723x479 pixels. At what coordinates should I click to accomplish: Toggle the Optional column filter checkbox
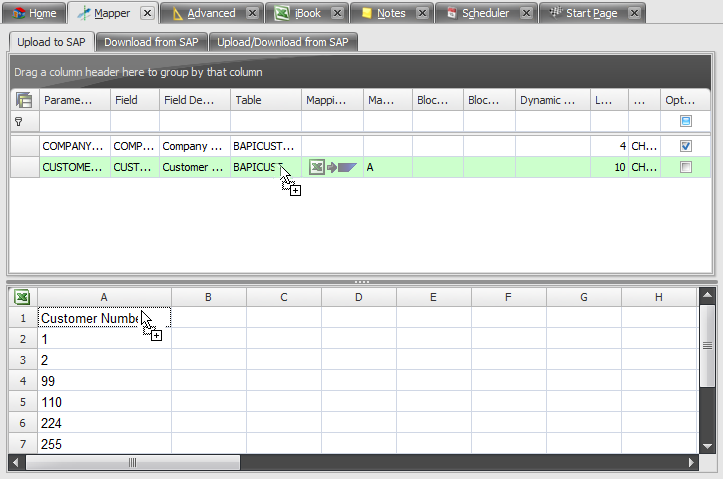(685, 121)
